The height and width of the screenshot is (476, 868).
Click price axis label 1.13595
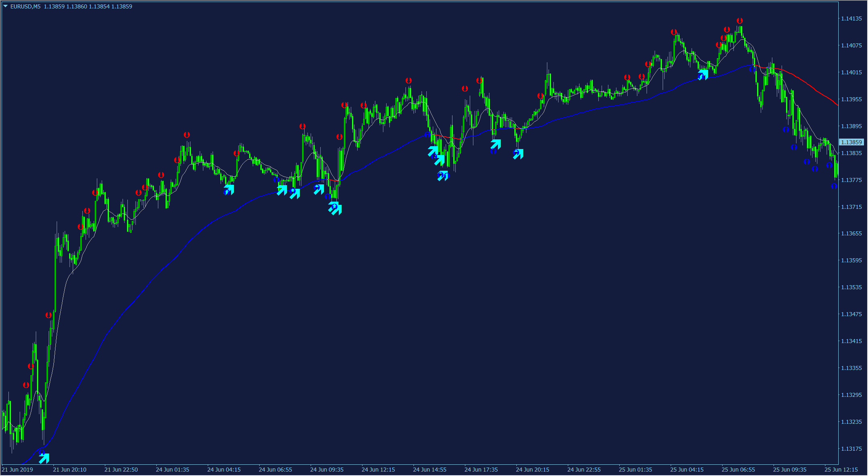pos(852,260)
